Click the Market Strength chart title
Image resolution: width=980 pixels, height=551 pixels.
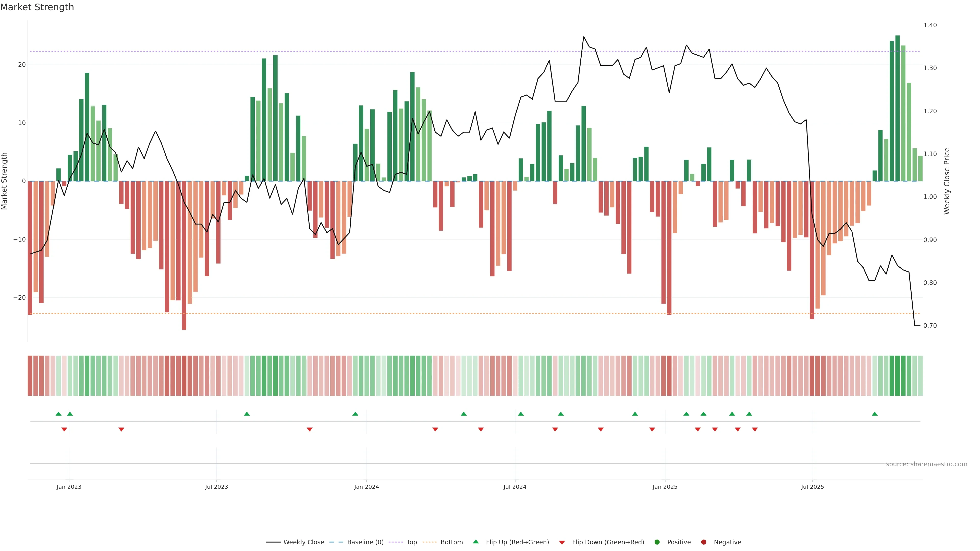pyautogui.click(x=37, y=7)
